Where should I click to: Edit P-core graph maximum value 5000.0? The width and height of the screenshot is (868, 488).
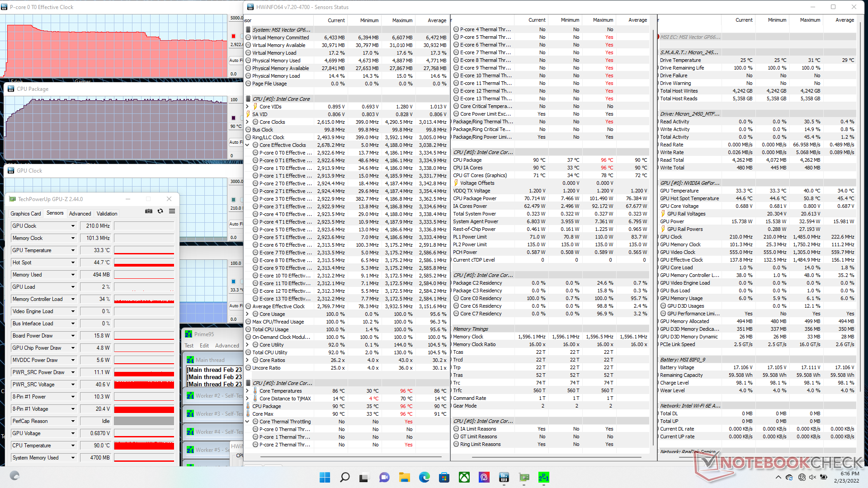[x=236, y=18]
